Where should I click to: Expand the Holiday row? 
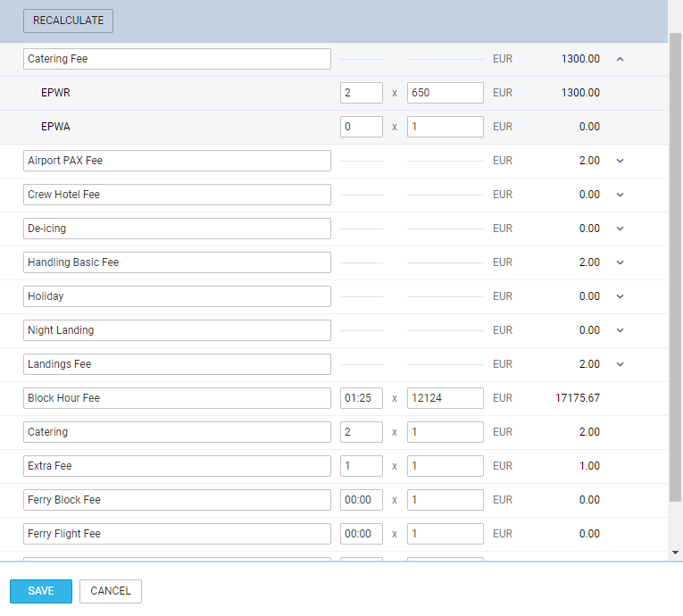621,296
